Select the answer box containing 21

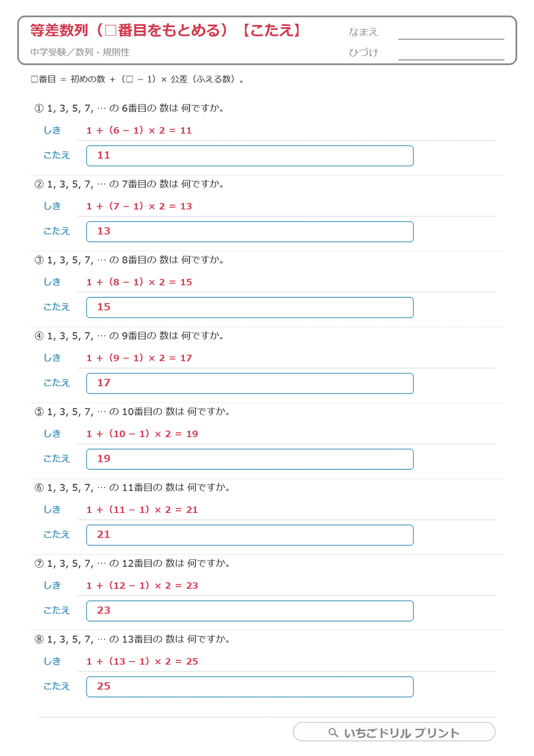click(x=250, y=535)
